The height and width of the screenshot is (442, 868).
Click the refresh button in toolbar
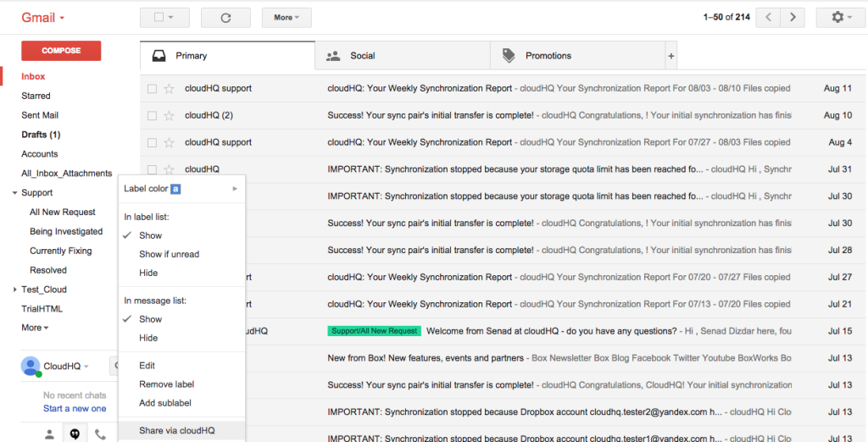coord(225,18)
